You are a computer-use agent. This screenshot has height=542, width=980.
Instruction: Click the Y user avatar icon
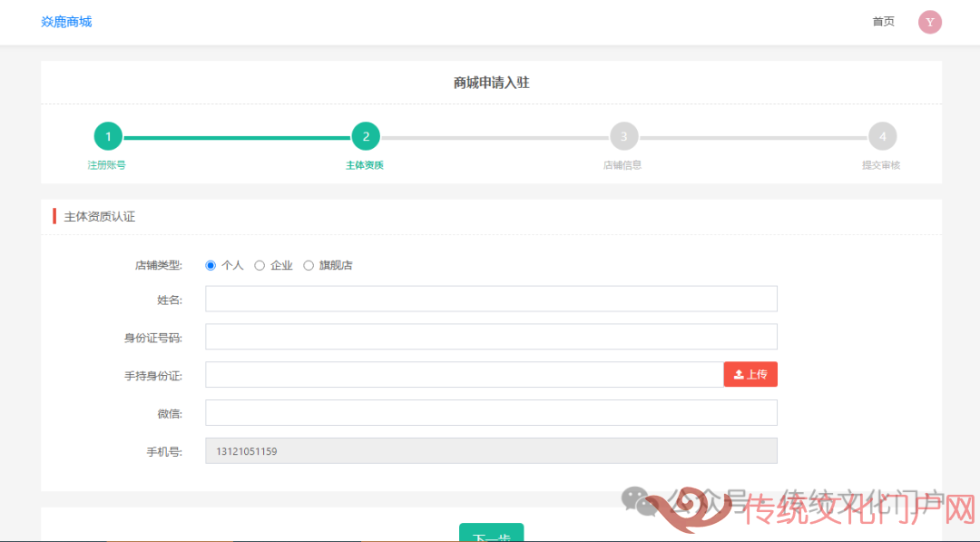[929, 22]
